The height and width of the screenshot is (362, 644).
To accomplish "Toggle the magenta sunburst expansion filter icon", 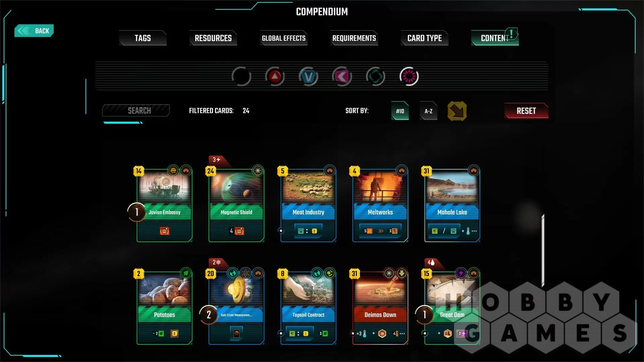I will (409, 77).
